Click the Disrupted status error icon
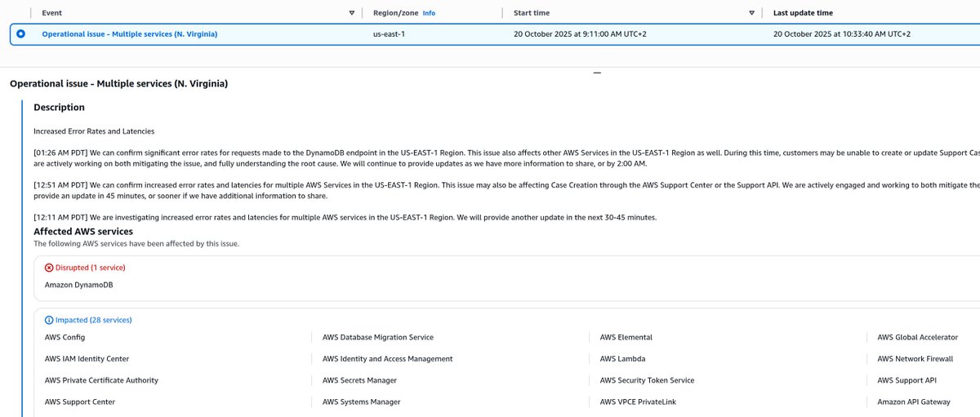 pyautogui.click(x=49, y=268)
